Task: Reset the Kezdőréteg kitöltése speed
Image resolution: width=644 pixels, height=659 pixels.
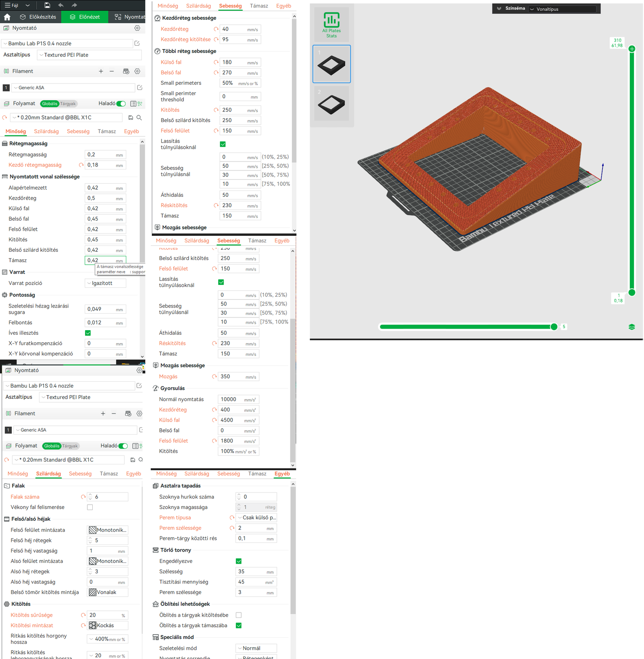Action: (216, 39)
